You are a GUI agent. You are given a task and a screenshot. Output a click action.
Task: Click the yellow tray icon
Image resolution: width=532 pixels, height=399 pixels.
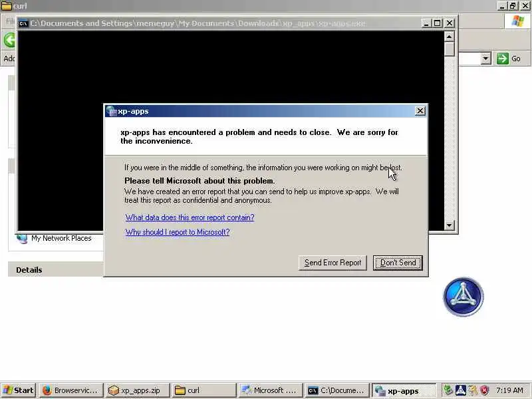tap(473, 390)
